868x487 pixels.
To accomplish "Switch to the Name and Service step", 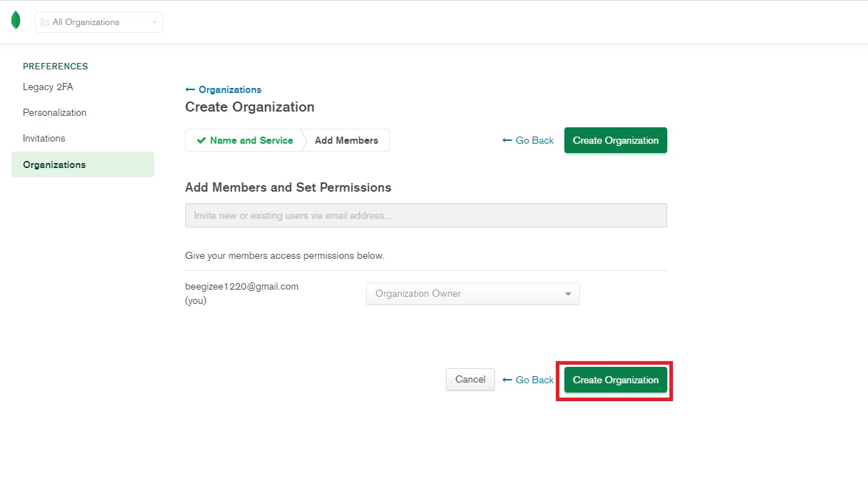I will [251, 141].
